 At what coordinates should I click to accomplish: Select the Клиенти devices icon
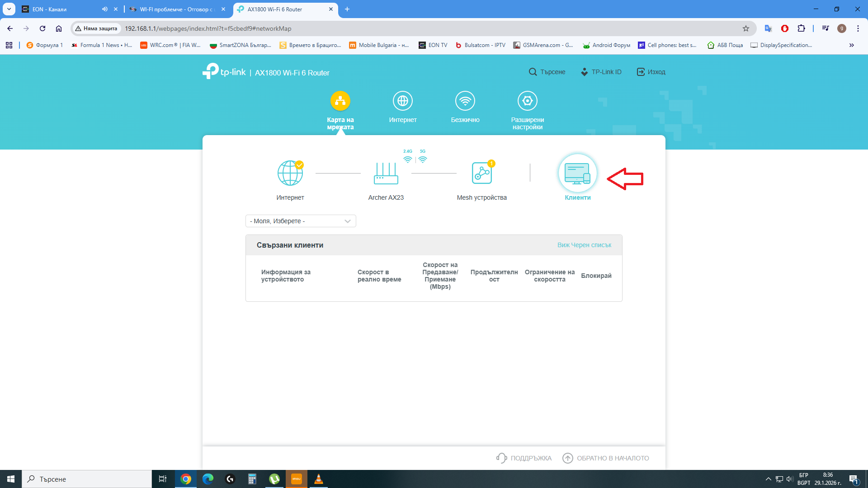[x=577, y=174]
